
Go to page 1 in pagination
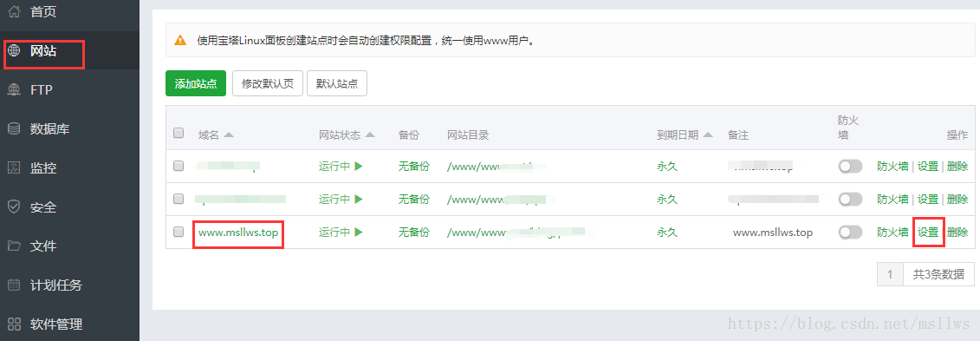point(890,274)
